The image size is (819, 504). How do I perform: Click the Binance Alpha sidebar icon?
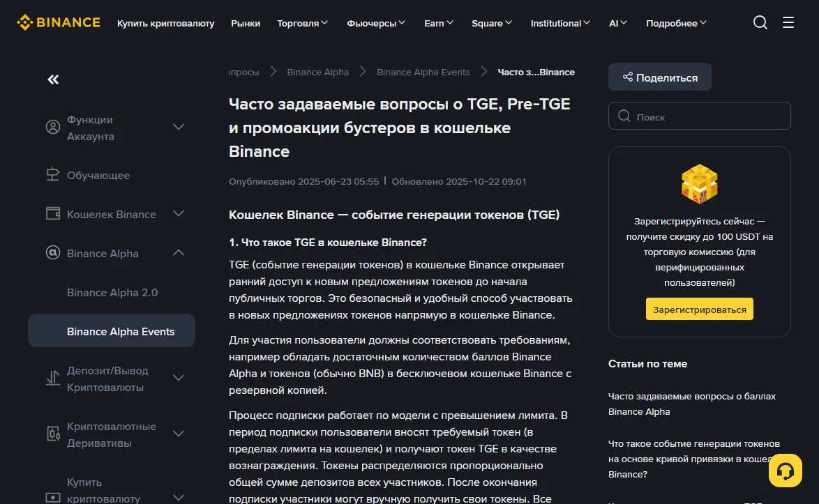click(x=53, y=252)
